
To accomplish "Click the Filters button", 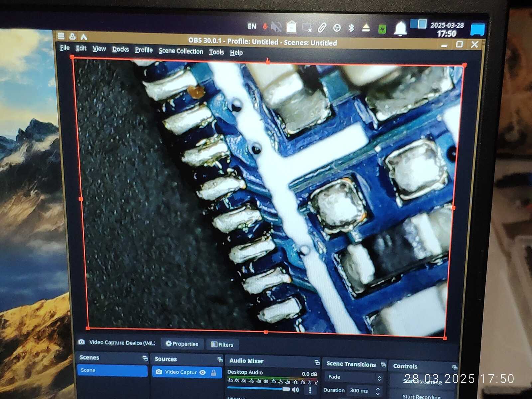I will pyautogui.click(x=222, y=345).
